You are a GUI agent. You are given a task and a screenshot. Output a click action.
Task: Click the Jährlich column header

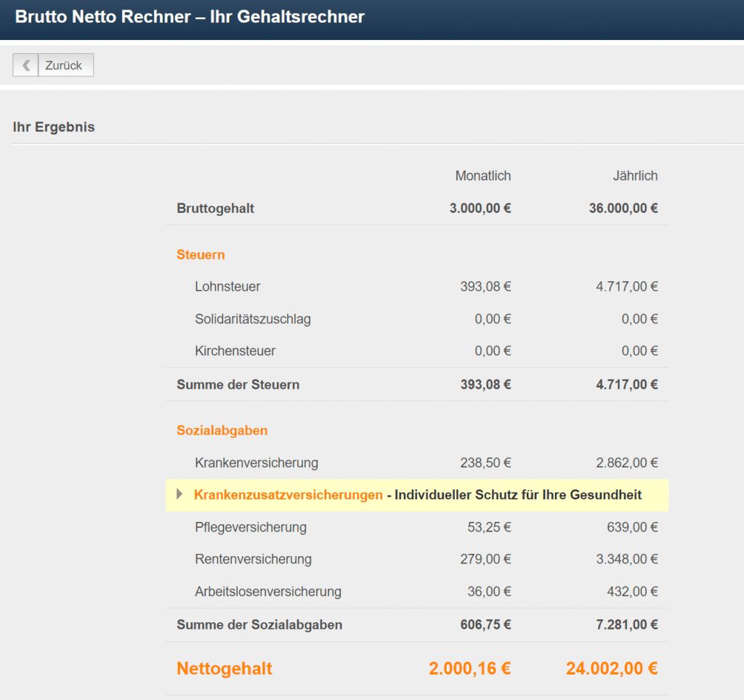[634, 176]
